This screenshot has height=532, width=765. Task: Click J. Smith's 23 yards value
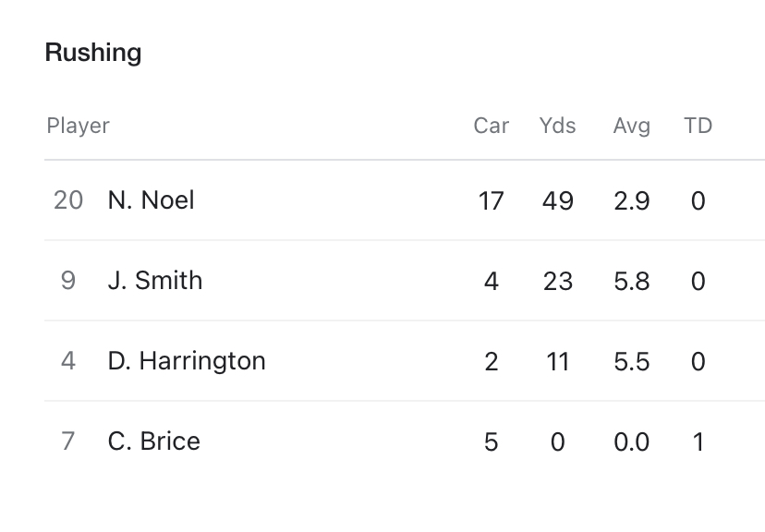(x=557, y=281)
